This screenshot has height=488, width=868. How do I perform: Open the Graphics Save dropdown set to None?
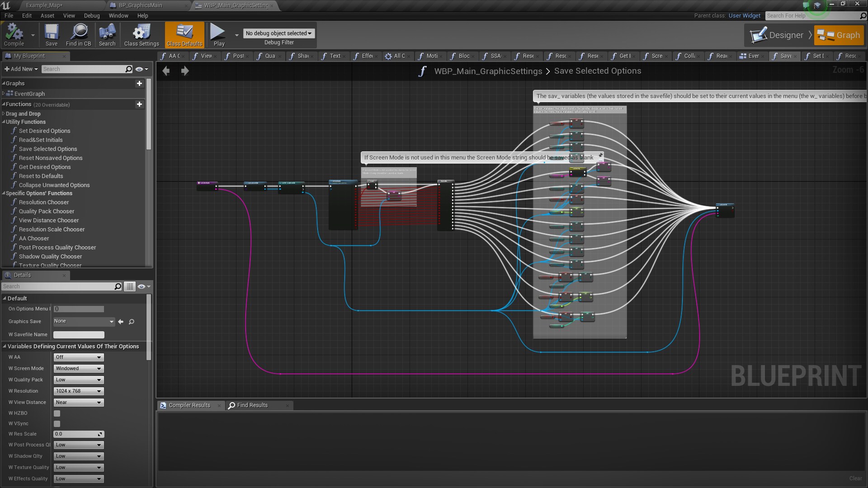click(84, 321)
